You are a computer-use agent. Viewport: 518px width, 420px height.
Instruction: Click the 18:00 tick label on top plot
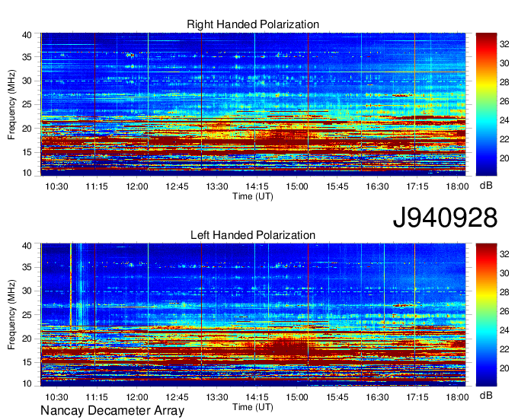457,186
